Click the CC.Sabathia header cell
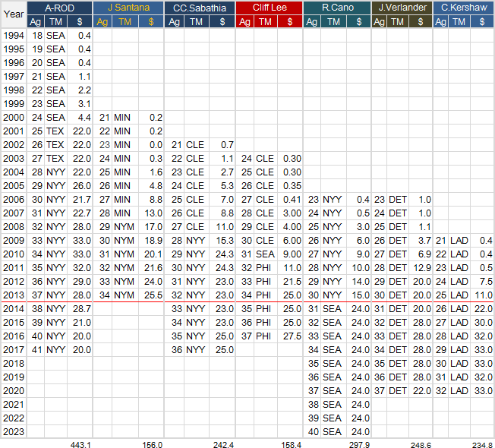Viewport: 495px width, 448px height. pos(200,8)
